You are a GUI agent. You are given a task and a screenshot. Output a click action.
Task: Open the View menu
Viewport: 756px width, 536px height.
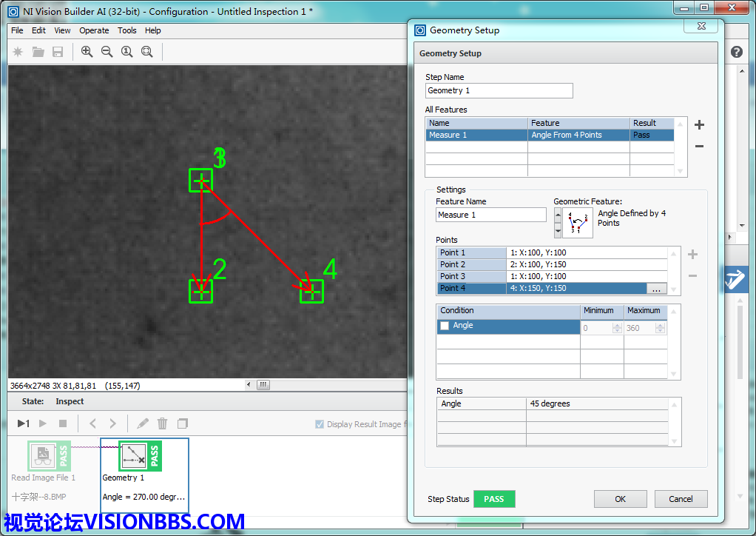62,30
